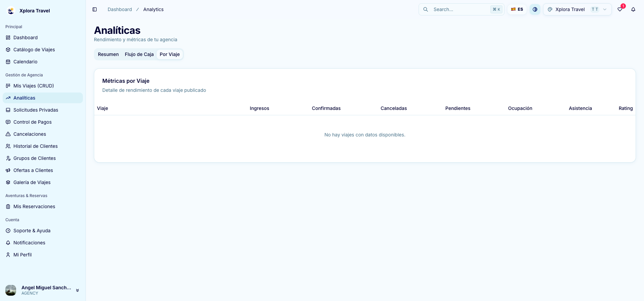The width and height of the screenshot is (644, 301).
Task: Click the Dashboard grid icon in sidebar
Action: coord(8,38)
